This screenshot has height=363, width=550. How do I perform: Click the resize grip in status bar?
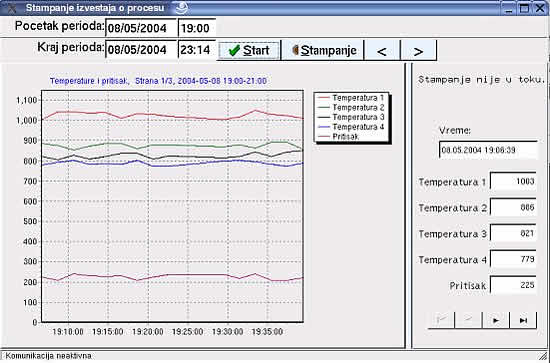(543, 356)
